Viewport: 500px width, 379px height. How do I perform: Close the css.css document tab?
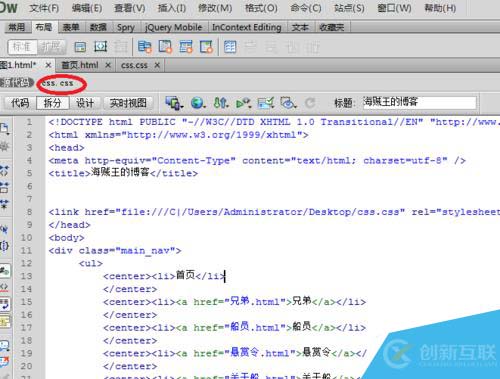[157, 65]
